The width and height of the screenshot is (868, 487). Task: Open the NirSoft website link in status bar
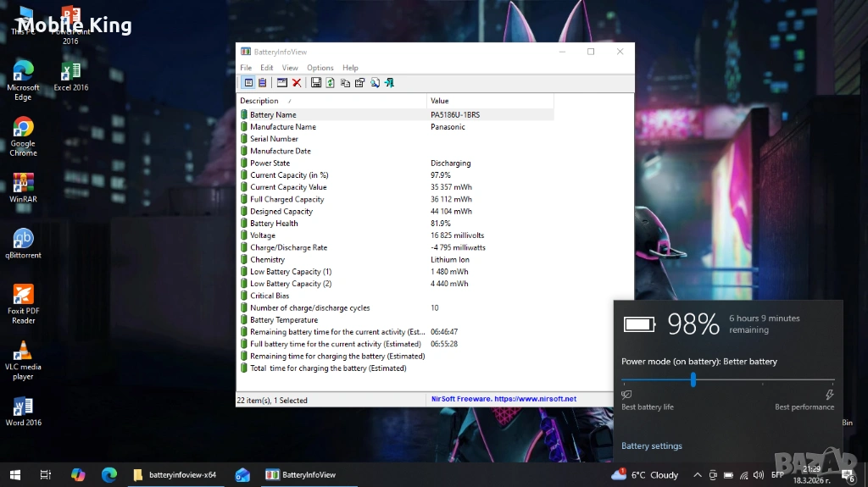[x=503, y=399]
